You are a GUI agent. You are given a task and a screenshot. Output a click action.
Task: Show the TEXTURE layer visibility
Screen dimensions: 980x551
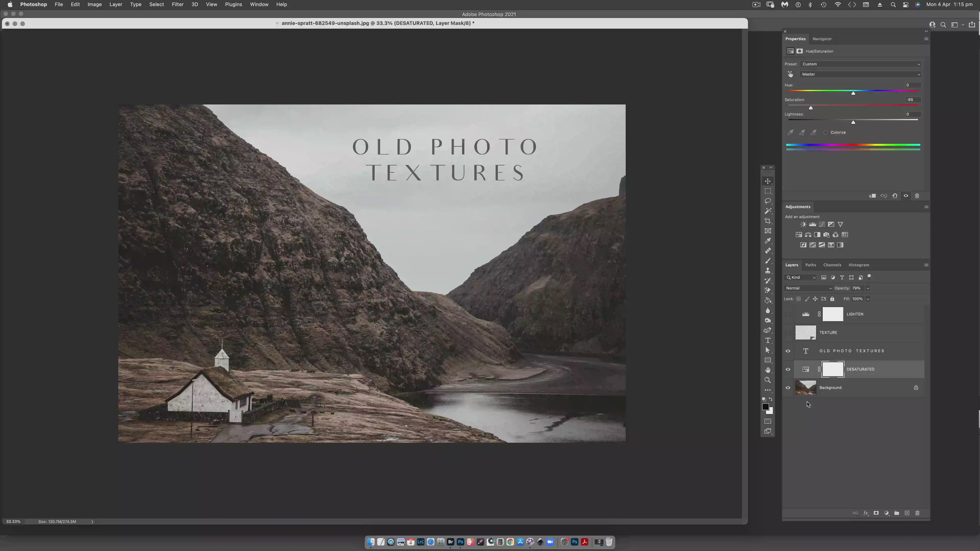(x=788, y=333)
